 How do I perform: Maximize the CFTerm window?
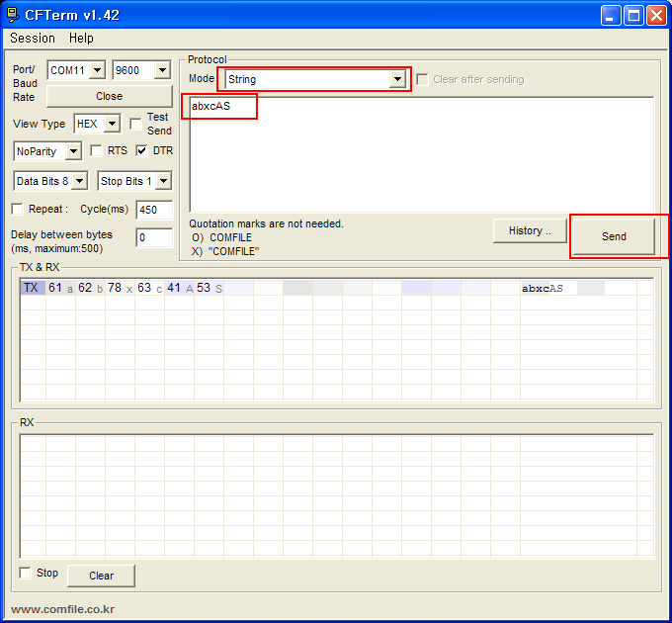[x=633, y=15]
